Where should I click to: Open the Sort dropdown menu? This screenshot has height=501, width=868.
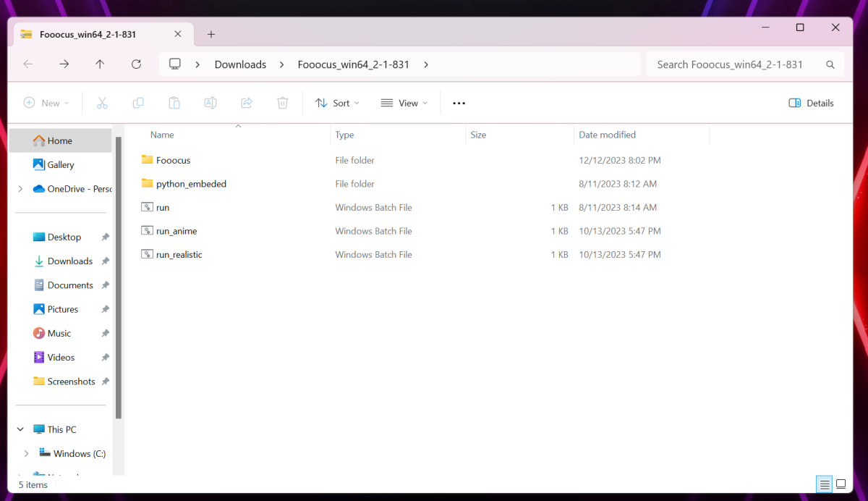337,103
